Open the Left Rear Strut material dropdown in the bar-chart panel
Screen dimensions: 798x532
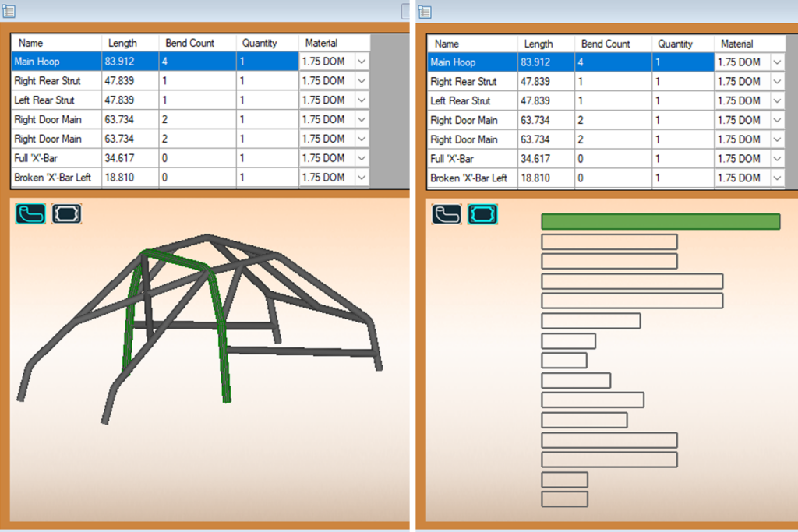(777, 100)
